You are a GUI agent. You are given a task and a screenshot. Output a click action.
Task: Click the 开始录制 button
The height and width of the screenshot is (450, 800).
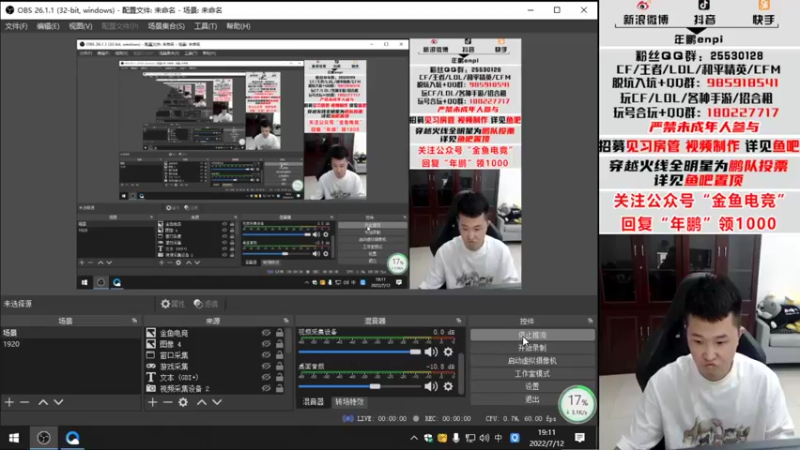[532, 348]
